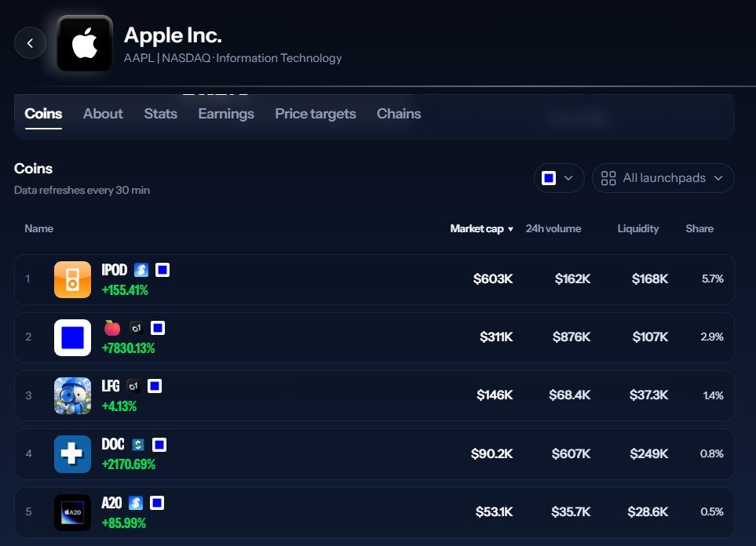The width and height of the screenshot is (756, 546).
Task: Open the All launchpads dropdown
Action: (x=663, y=178)
